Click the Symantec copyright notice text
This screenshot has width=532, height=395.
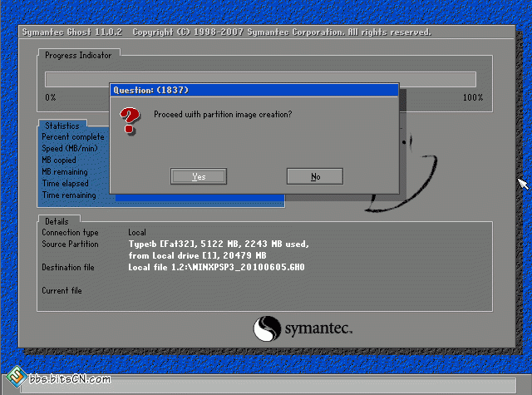click(x=282, y=32)
